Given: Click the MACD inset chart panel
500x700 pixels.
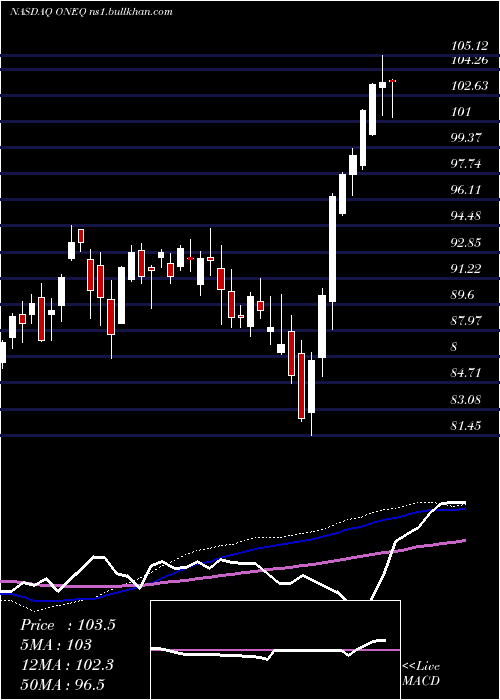Looking at the screenshot, I should click(x=275, y=650).
